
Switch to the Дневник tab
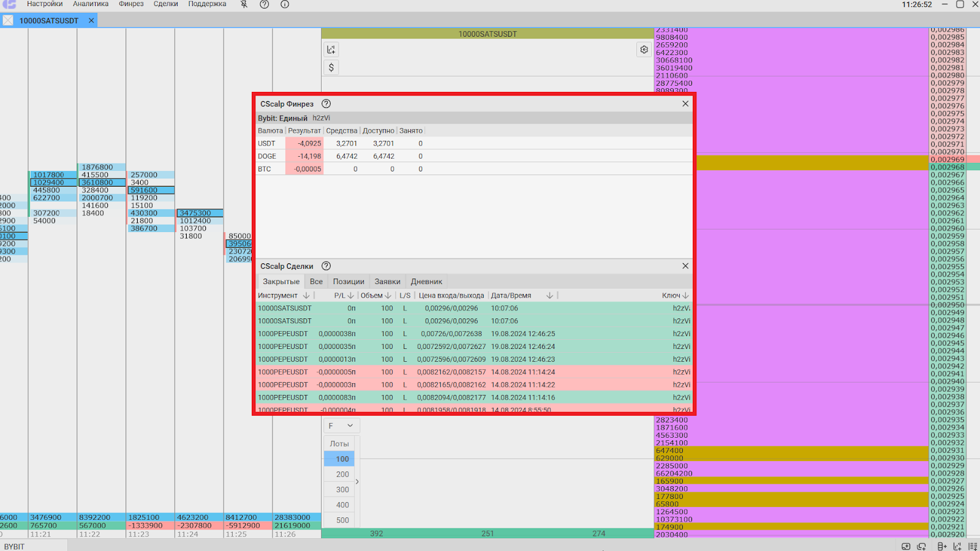[x=426, y=282]
